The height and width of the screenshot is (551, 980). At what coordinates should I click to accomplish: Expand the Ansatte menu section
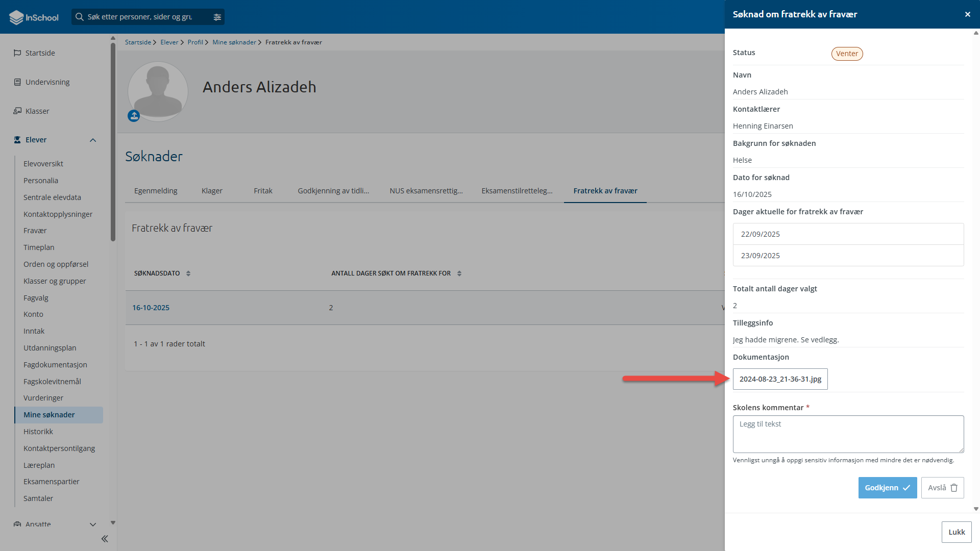(x=93, y=524)
